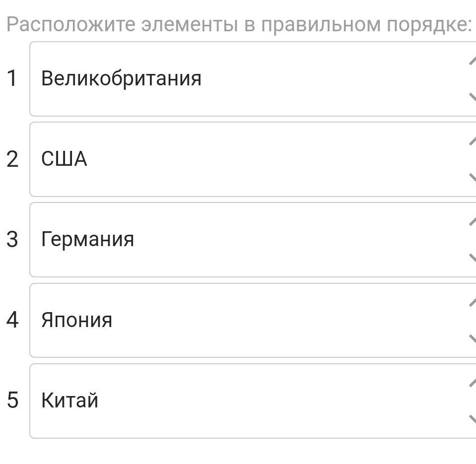
Task: Move Китай up with the chevron
Action: point(473,383)
